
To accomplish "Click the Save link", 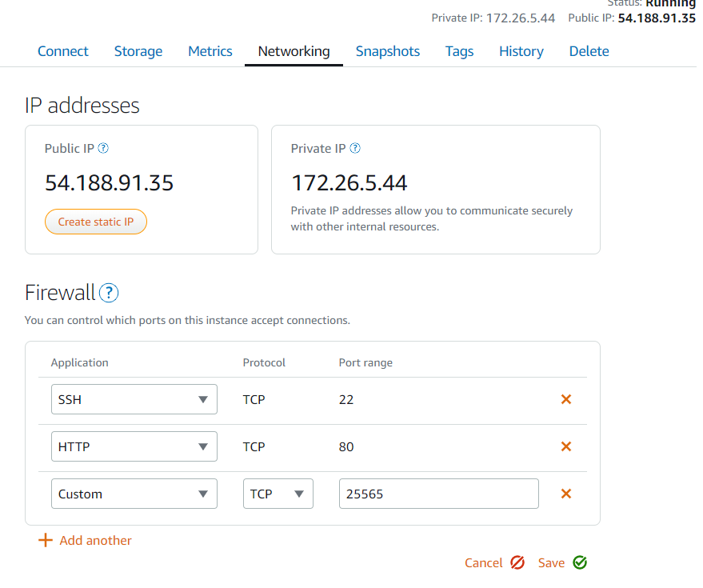I will click(551, 563).
